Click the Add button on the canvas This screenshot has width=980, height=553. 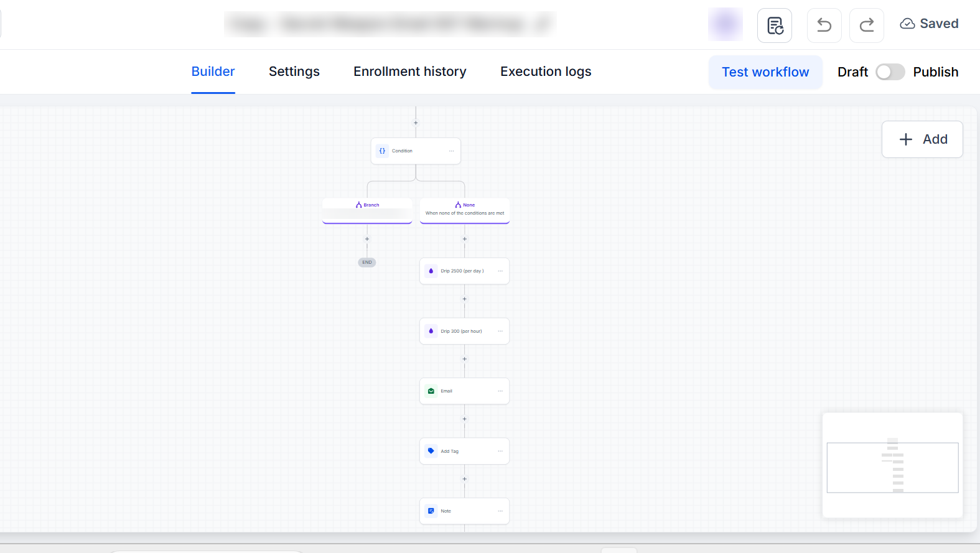click(922, 139)
